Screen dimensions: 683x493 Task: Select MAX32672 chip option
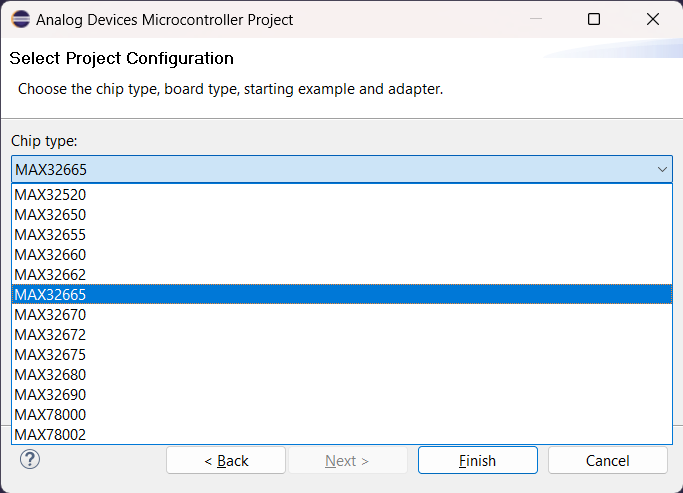(342, 334)
